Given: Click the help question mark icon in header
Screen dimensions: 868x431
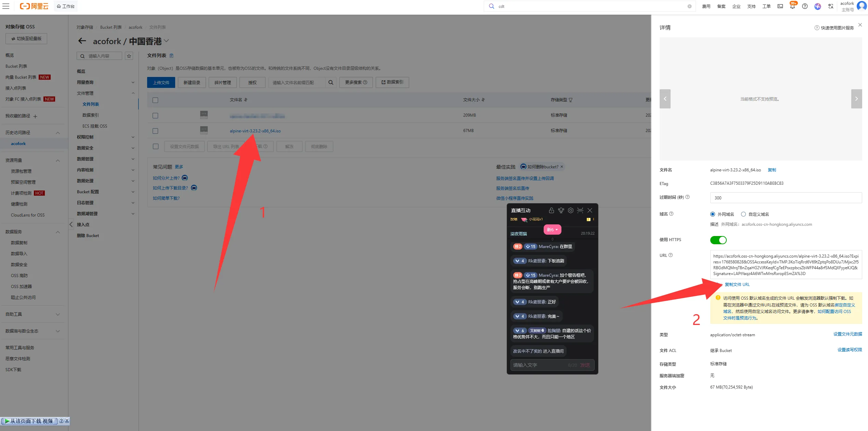Looking at the screenshot, I should coord(805,6).
